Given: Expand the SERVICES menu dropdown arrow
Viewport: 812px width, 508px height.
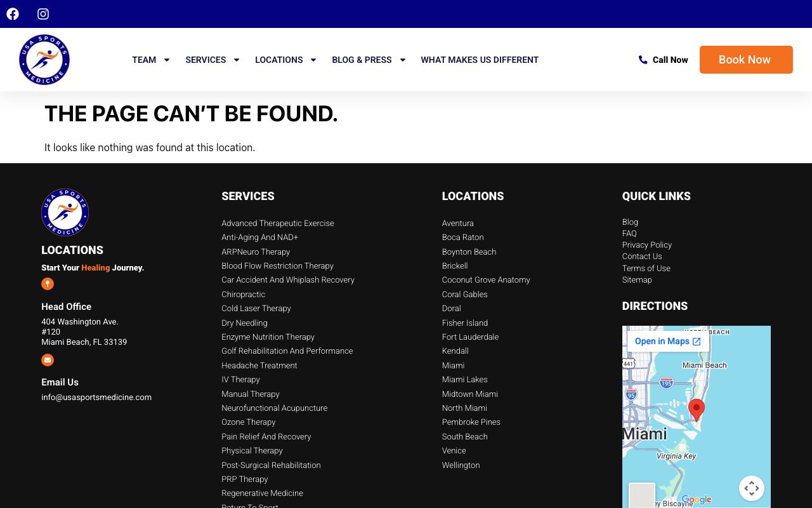Looking at the screenshot, I should click(237, 60).
